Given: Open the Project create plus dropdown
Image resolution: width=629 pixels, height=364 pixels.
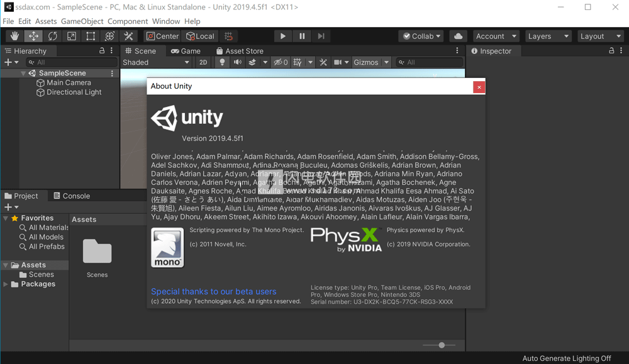Looking at the screenshot, I should click(x=11, y=207).
